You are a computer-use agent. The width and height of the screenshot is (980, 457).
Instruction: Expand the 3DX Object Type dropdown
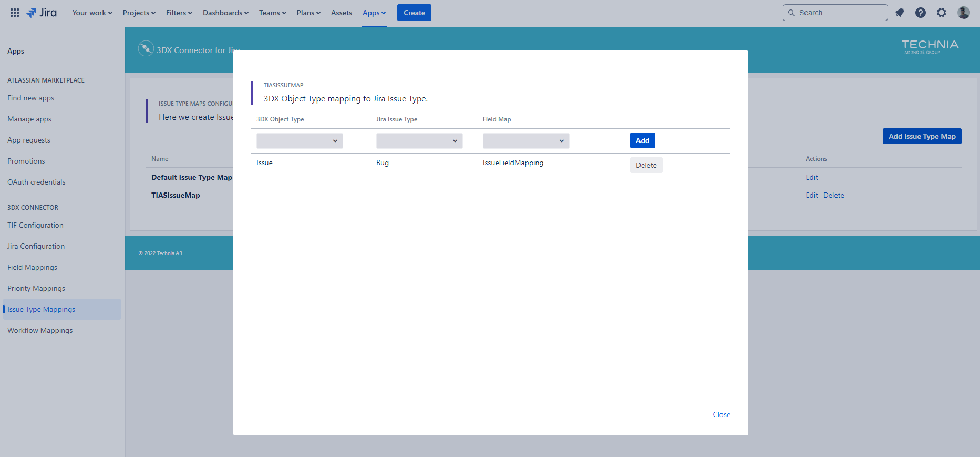pyautogui.click(x=300, y=141)
